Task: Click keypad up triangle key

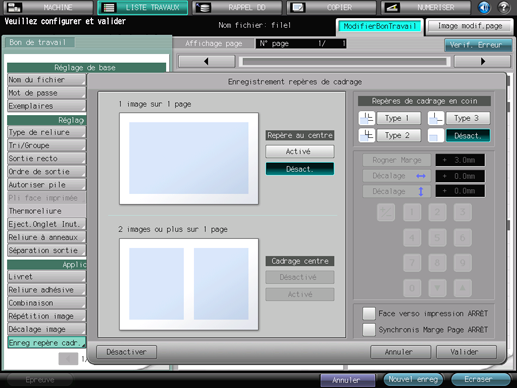Action: (462, 288)
